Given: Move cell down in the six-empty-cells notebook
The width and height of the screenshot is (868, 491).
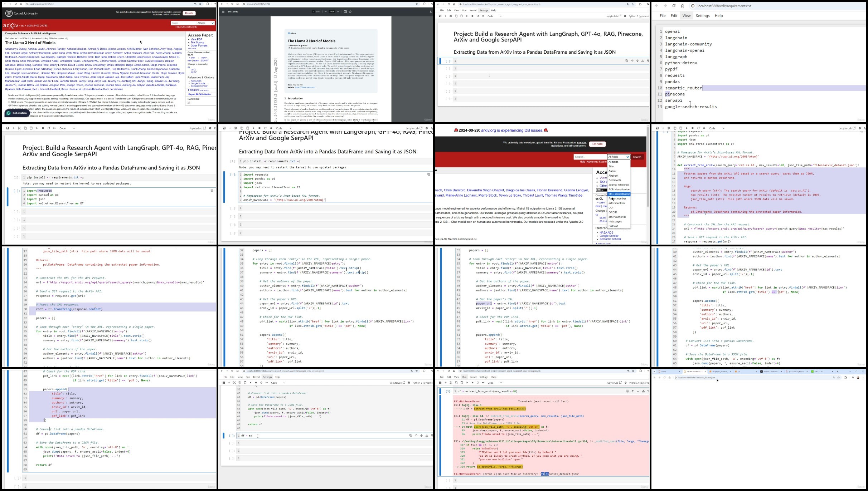Looking at the screenshot, I should pos(637,61).
